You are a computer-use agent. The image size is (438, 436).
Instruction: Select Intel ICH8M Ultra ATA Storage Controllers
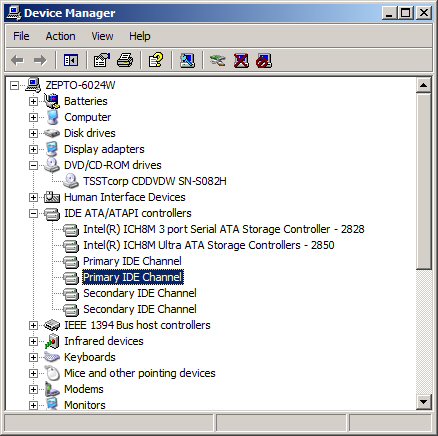pyautogui.click(x=209, y=245)
